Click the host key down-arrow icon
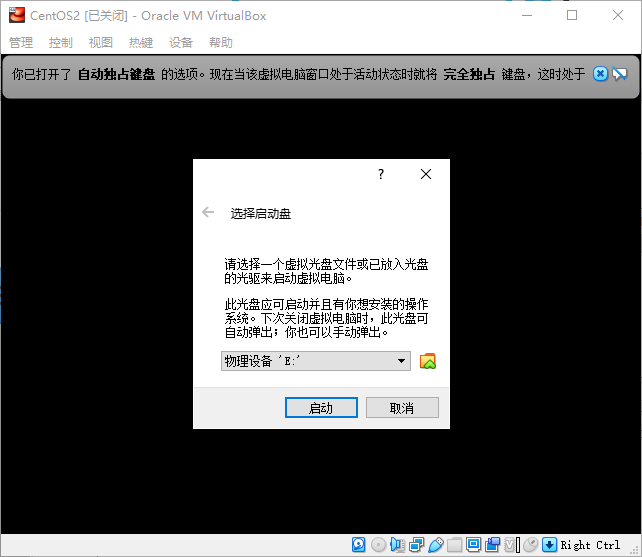This screenshot has width=642, height=557. pos(549,545)
